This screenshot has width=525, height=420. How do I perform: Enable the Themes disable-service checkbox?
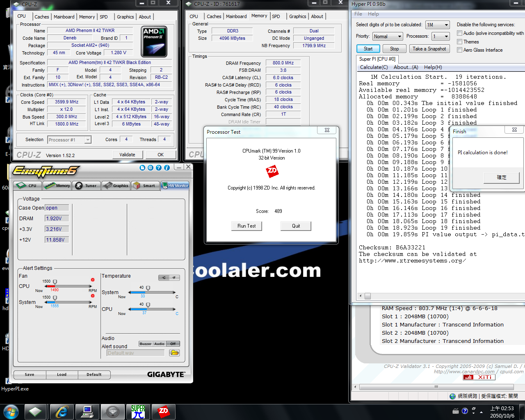[x=460, y=42]
